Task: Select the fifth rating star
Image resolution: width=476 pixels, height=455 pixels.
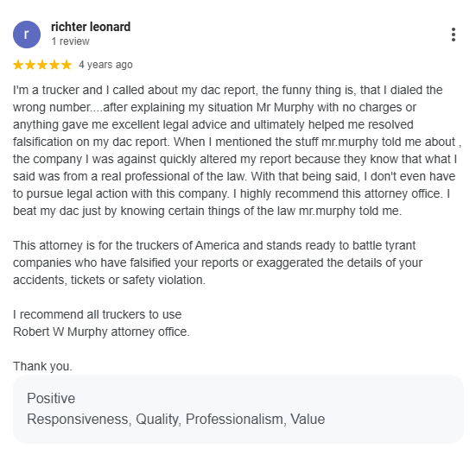Action: [x=67, y=65]
